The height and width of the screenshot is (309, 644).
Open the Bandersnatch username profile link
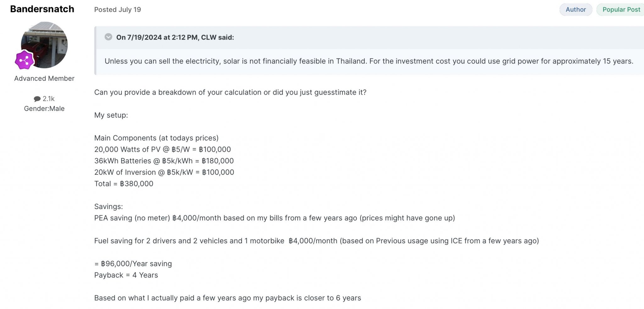coord(42,9)
